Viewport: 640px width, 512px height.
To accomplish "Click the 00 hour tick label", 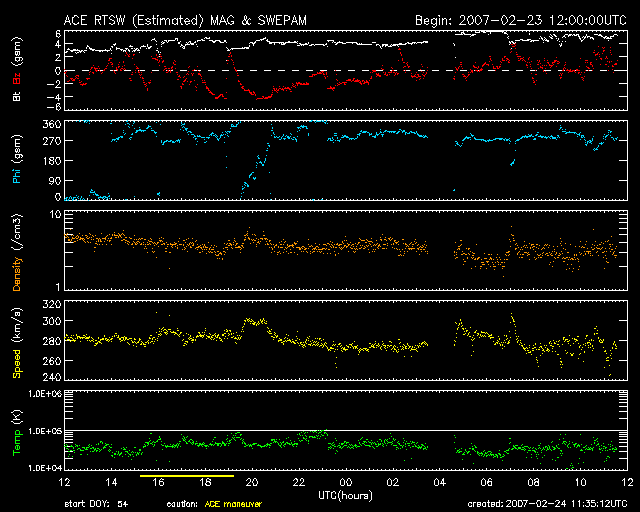I will tap(346, 484).
